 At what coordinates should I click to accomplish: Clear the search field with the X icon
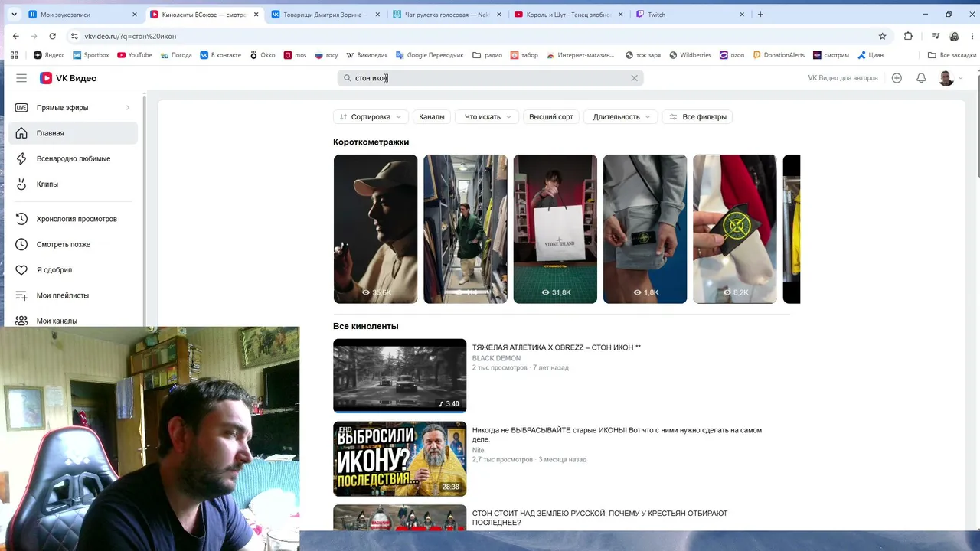(x=634, y=78)
